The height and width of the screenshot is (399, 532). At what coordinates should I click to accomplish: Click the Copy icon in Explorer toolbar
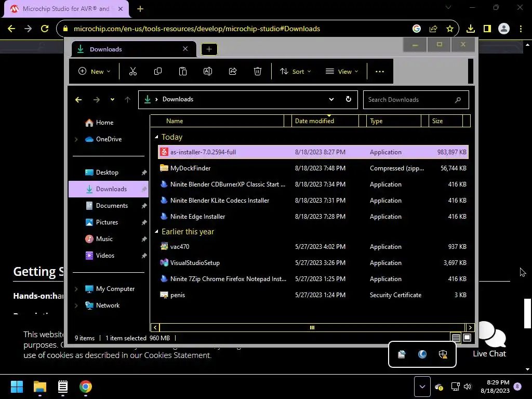[158, 71]
